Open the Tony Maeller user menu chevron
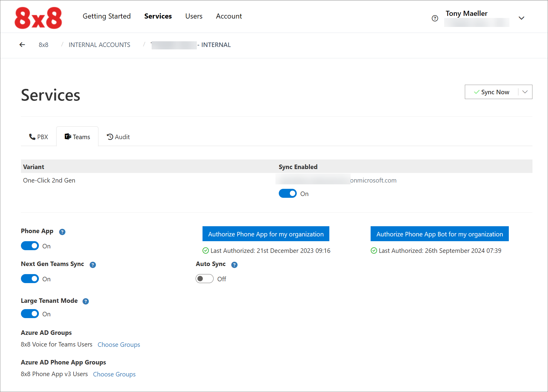The height and width of the screenshot is (392, 548). 521,18
